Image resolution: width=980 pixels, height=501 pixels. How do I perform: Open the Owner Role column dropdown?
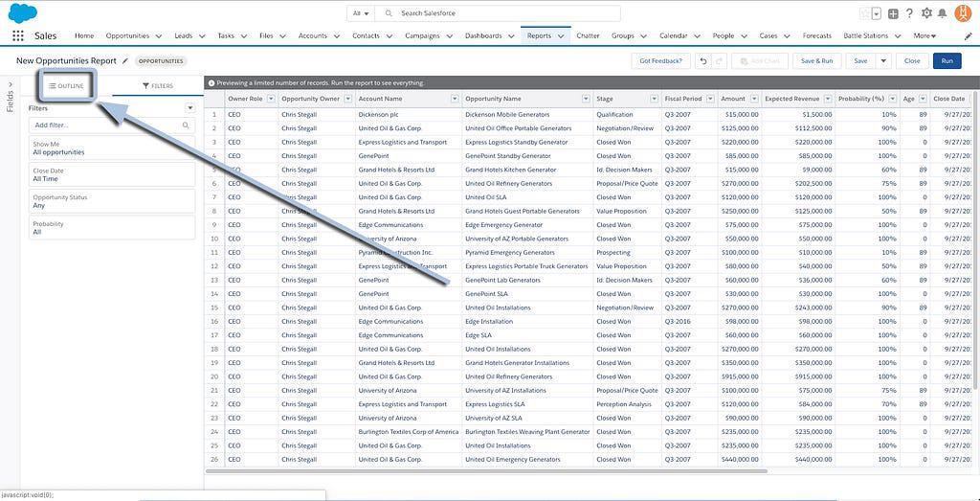270,98
